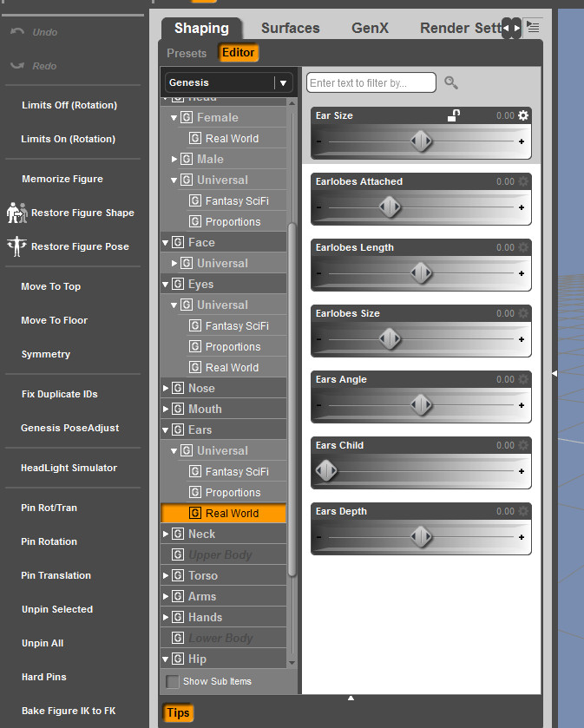
Task: Click minus on Earlobes Size slider
Action: coord(319,339)
